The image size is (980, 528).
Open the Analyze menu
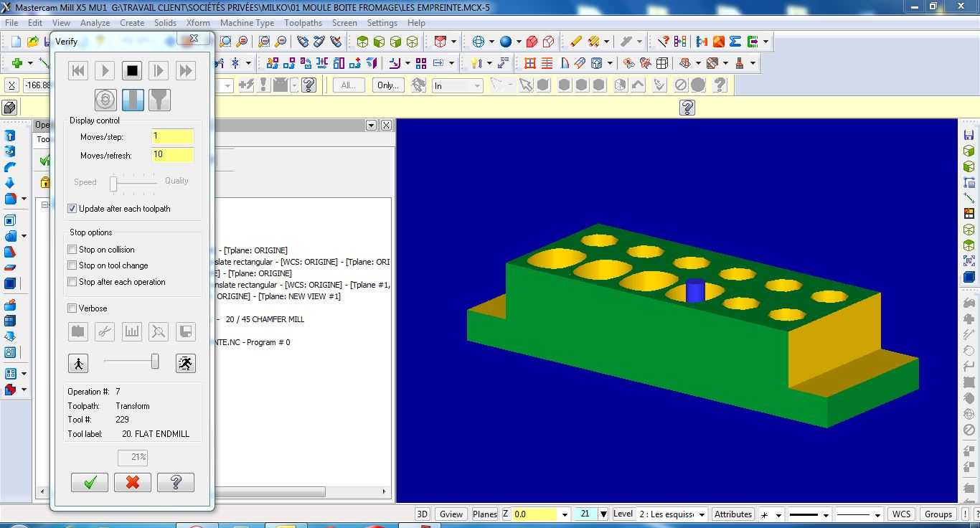click(95, 22)
